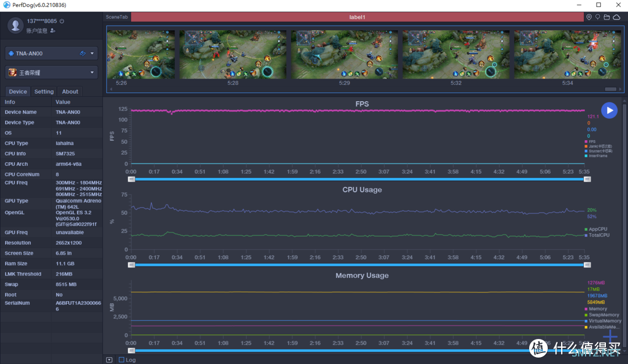This screenshot has width=628, height=364.
Task: Select the screenshot thumbnail at 5:28
Action: coord(233,55)
